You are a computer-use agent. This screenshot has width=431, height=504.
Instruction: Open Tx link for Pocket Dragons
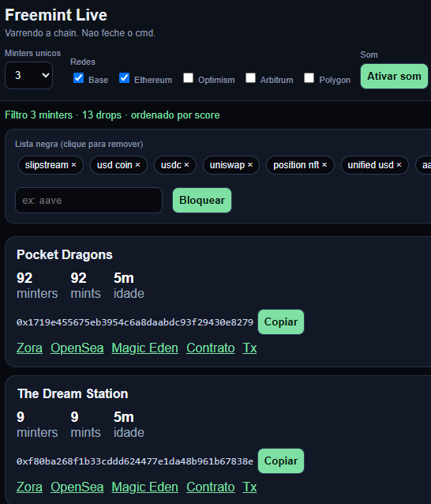pyautogui.click(x=249, y=348)
